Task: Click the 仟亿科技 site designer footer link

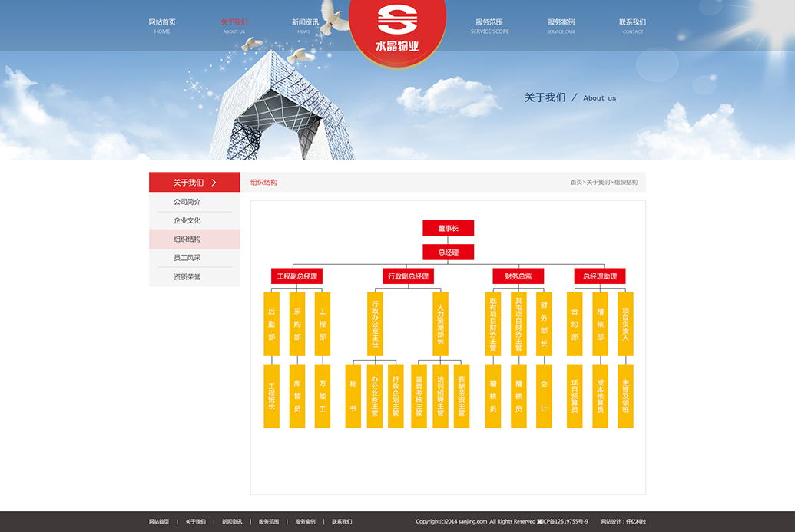Action: point(636,522)
